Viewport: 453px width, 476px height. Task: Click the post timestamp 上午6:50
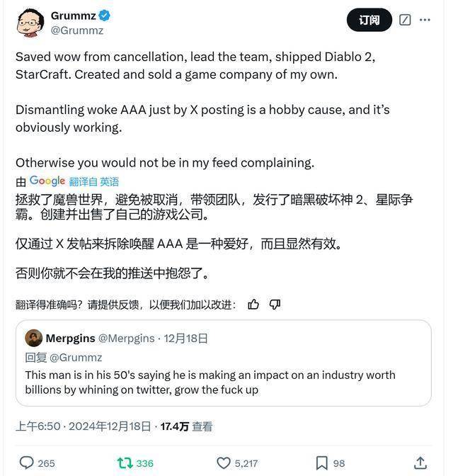[x=38, y=426]
